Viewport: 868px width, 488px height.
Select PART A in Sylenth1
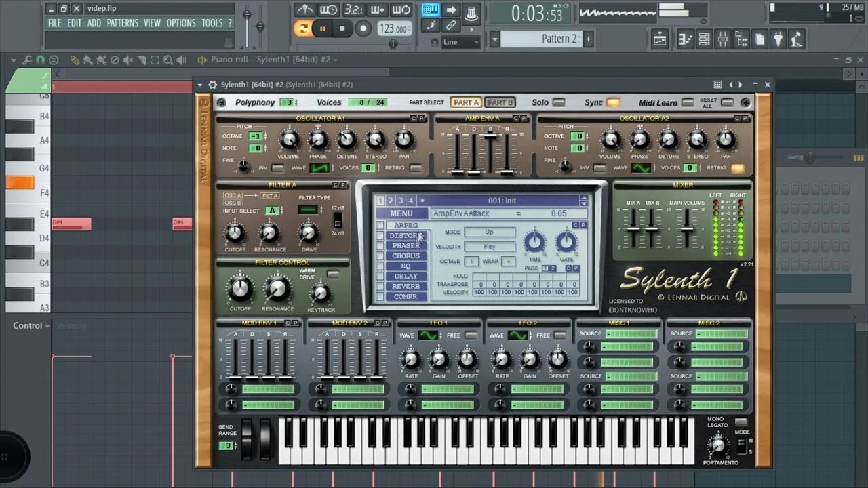[x=466, y=102]
